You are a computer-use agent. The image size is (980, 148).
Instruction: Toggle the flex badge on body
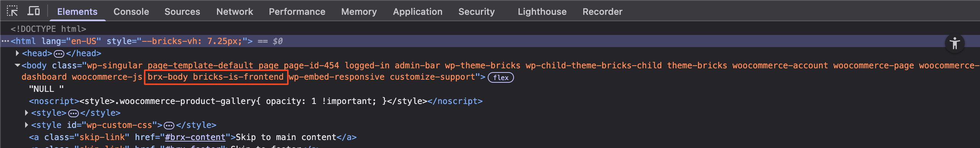click(501, 77)
